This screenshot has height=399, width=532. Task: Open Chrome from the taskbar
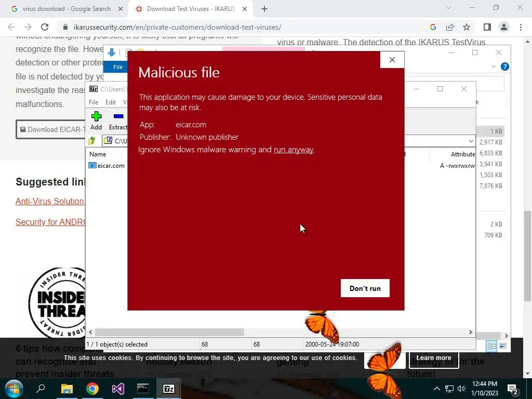pos(92,389)
